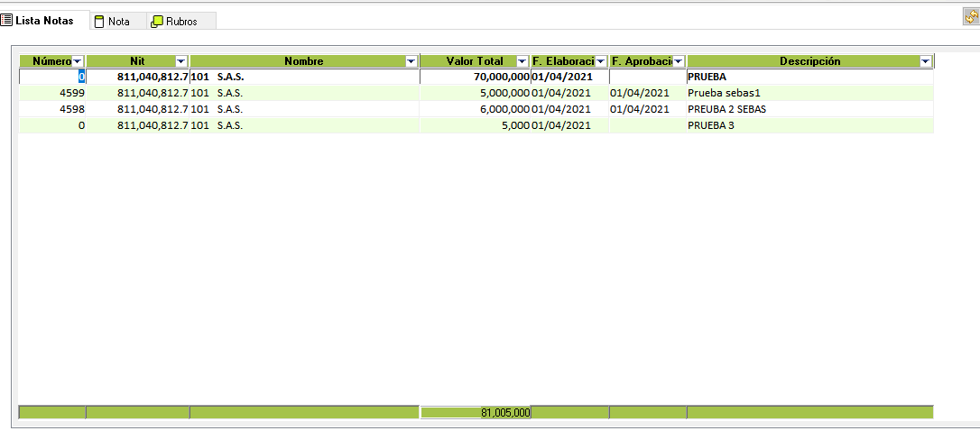980x440 pixels.
Task: Click the PREUBA 2 SEBAS description
Action: click(810, 109)
